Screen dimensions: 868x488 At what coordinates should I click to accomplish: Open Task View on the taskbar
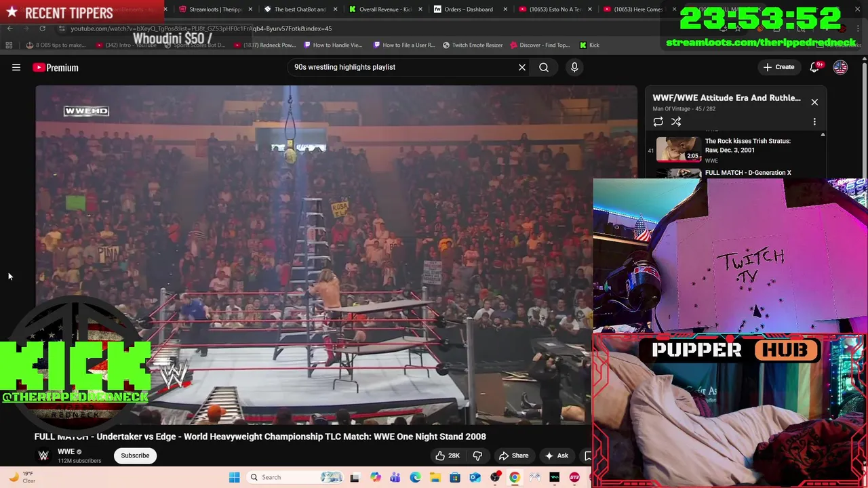[x=354, y=477]
